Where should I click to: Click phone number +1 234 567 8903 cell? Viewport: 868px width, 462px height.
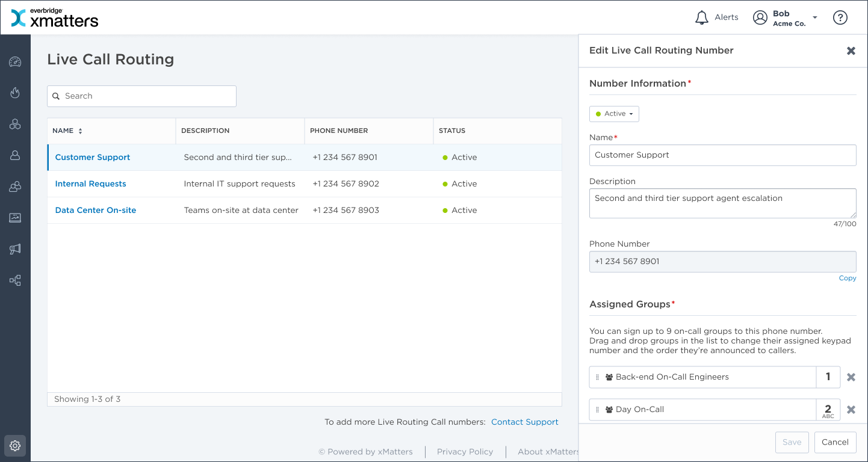pos(346,210)
